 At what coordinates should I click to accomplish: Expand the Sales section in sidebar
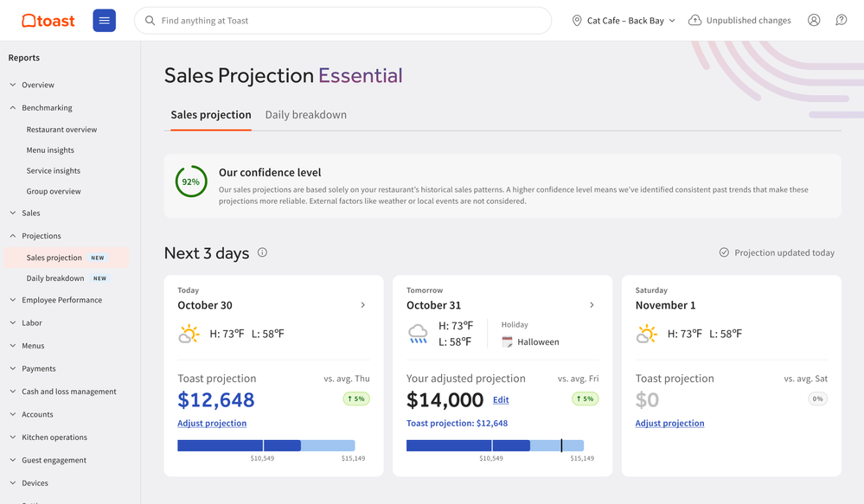pyautogui.click(x=25, y=214)
